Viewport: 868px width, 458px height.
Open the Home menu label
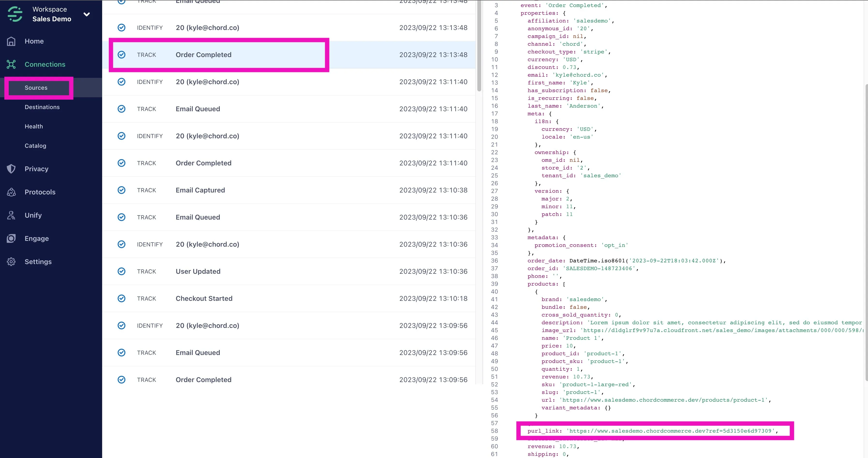pos(34,41)
